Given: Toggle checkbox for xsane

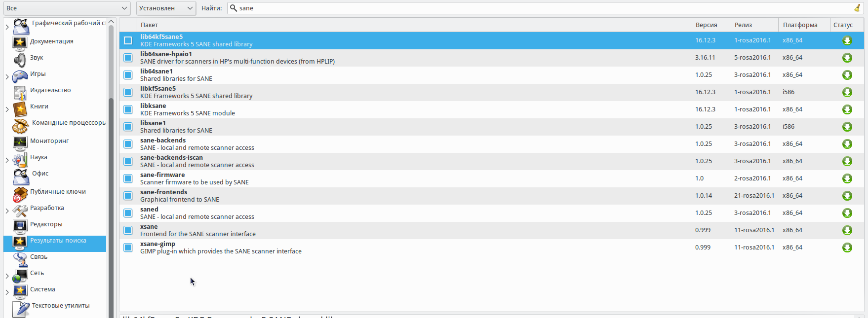Looking at the screenshot, I should pyautogui.click(x=128, y=230).
